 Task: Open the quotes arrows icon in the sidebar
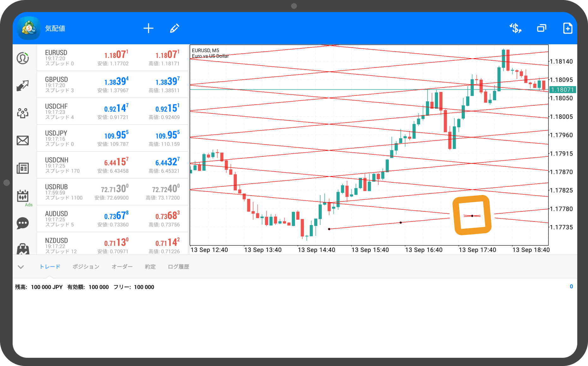coord(23,85)
